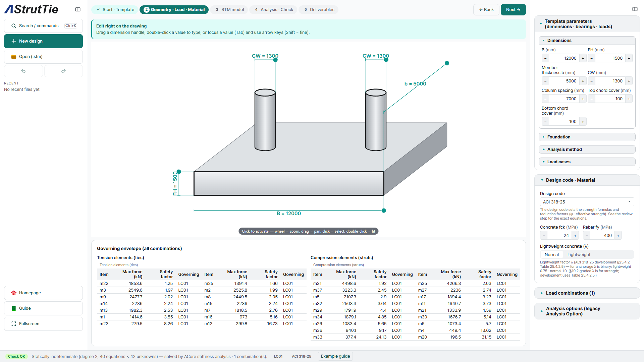644x362 pixels.
Task: Click the undo arrow button
Action: 23,71
